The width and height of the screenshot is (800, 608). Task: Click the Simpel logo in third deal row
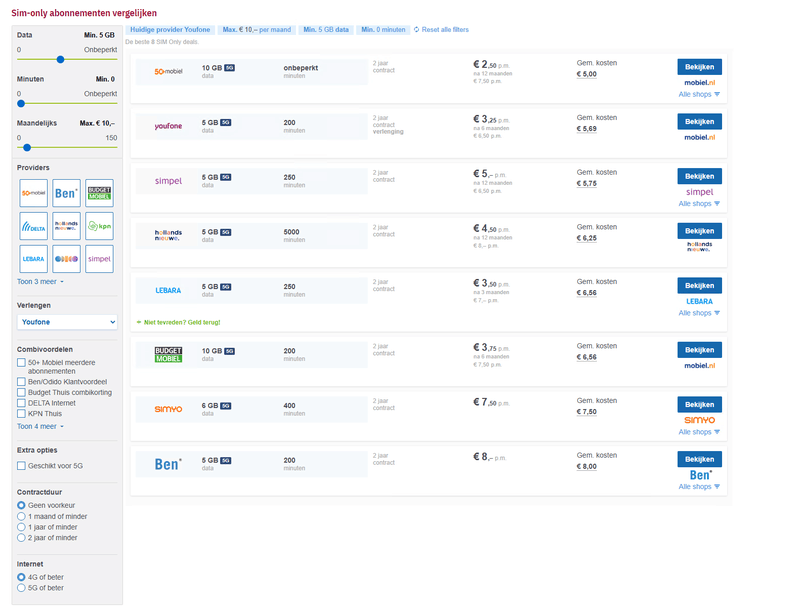[x=168, y=181]
